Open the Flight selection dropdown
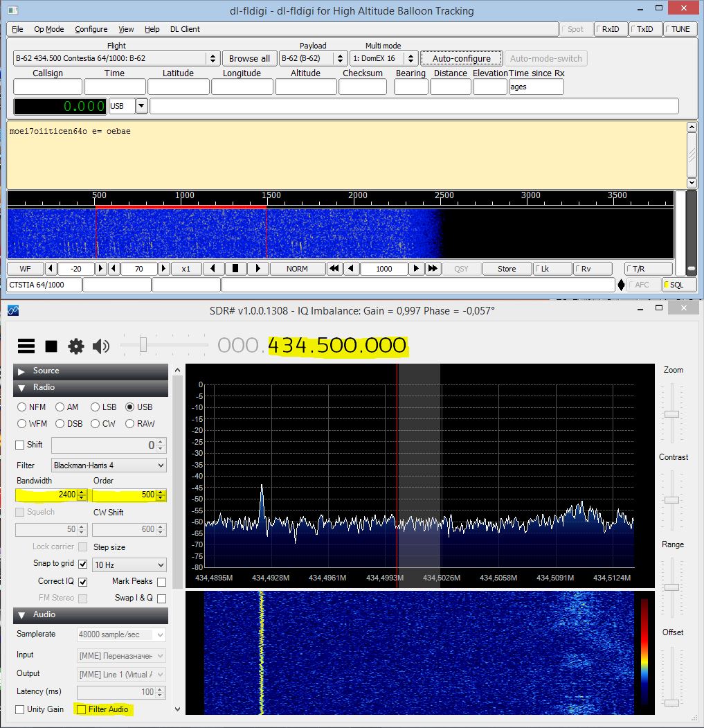This screenshot has height=728, width=704. pyautogui.click(x=213, y=59)
